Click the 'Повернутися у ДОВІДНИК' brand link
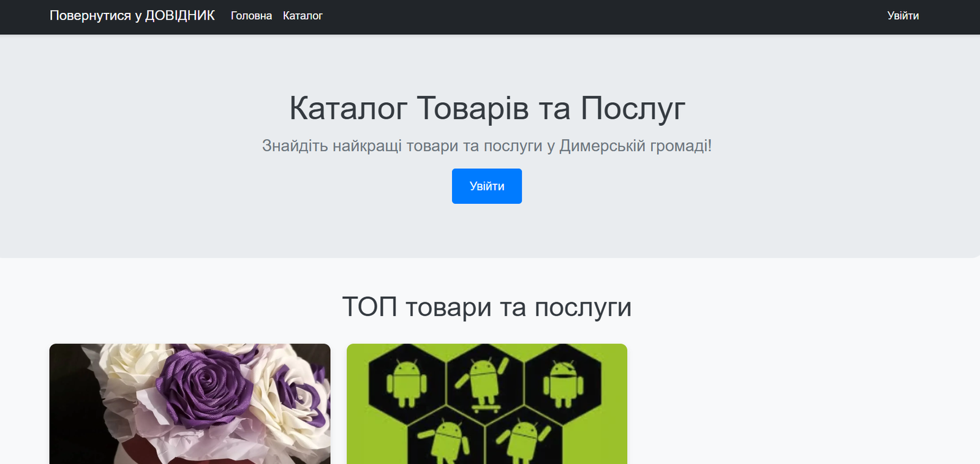 click(x=132, y=15)
